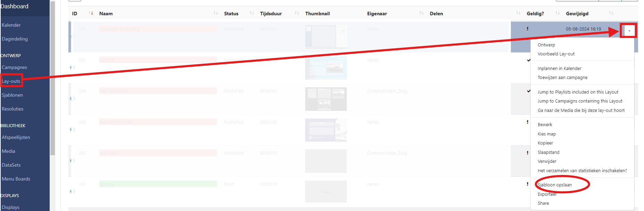The width and height of the screenshot is (644, 211).
Task: Click the warning icon on layout 296 row
Action: [x=527, y=29]
